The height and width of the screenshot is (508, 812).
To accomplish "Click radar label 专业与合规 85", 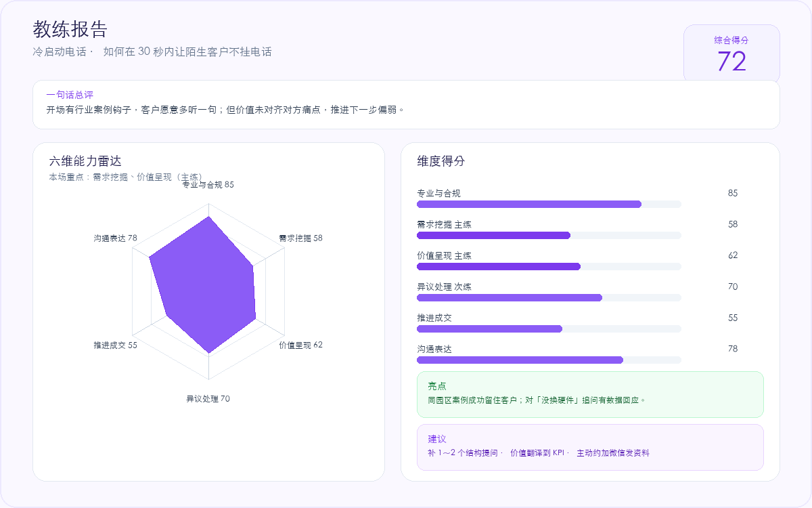I will coord(208,184).
